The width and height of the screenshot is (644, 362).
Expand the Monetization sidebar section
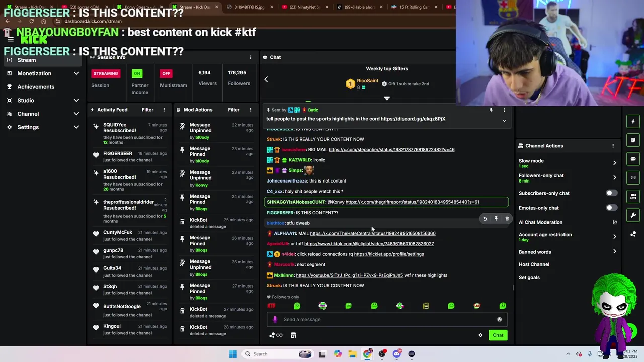[x=76, y=73]
